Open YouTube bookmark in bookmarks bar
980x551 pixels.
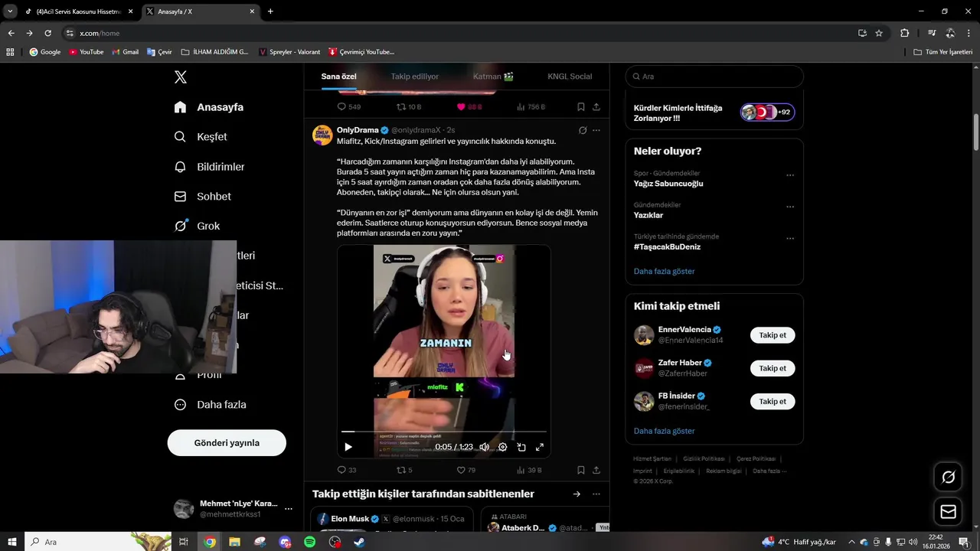(x=86, y=52)
